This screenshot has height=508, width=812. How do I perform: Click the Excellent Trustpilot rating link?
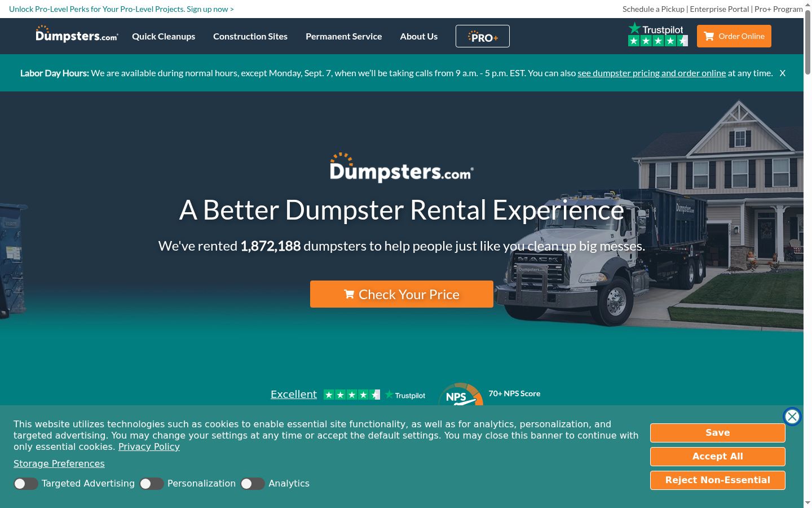pyautogui.click(x=294, y=395)
